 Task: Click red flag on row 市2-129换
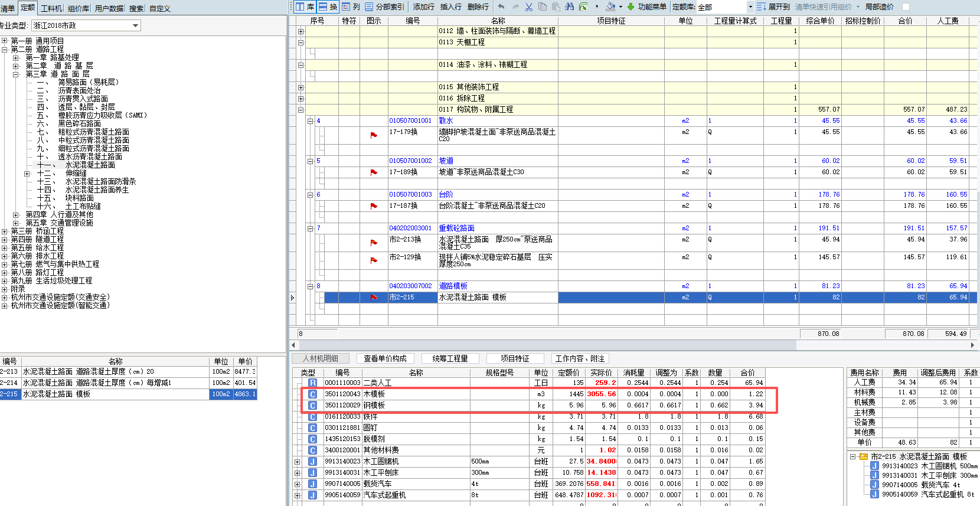point(374,260)
